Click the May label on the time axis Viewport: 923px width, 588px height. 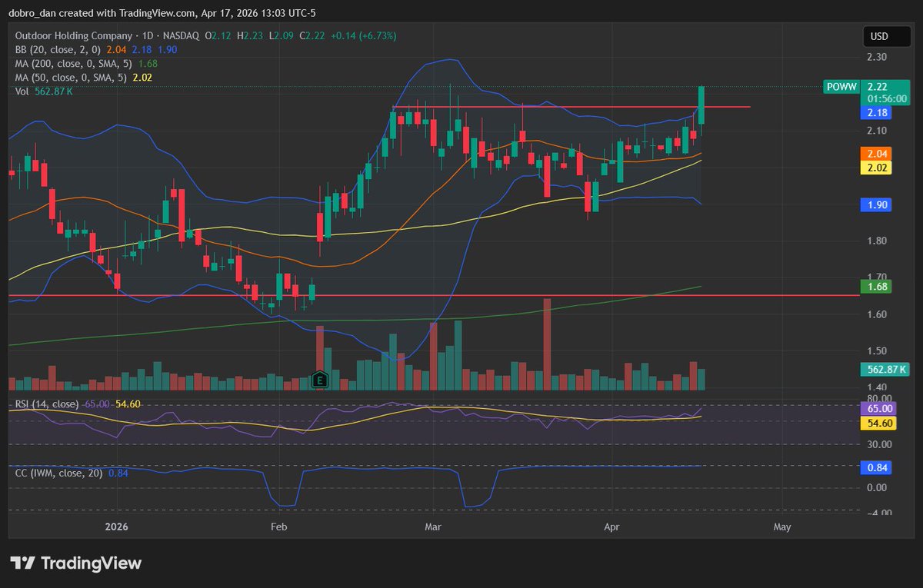[782, 527]
